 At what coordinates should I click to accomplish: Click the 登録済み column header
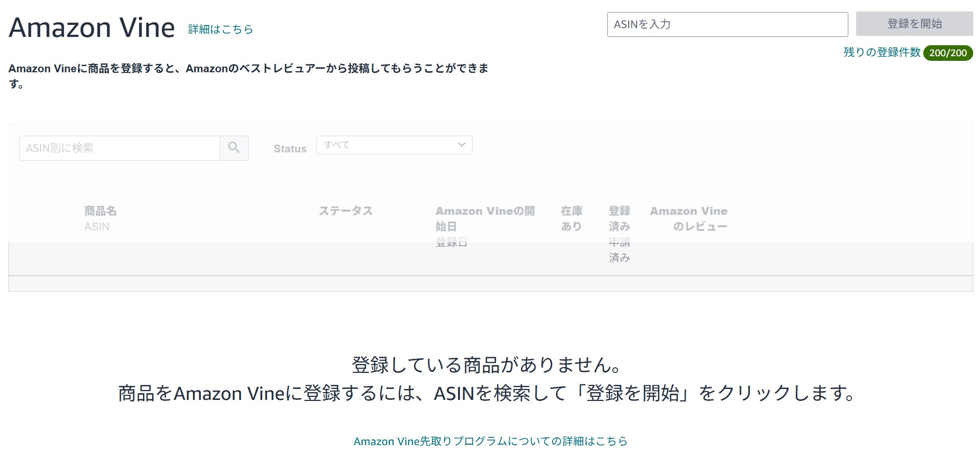click(619, 218)
